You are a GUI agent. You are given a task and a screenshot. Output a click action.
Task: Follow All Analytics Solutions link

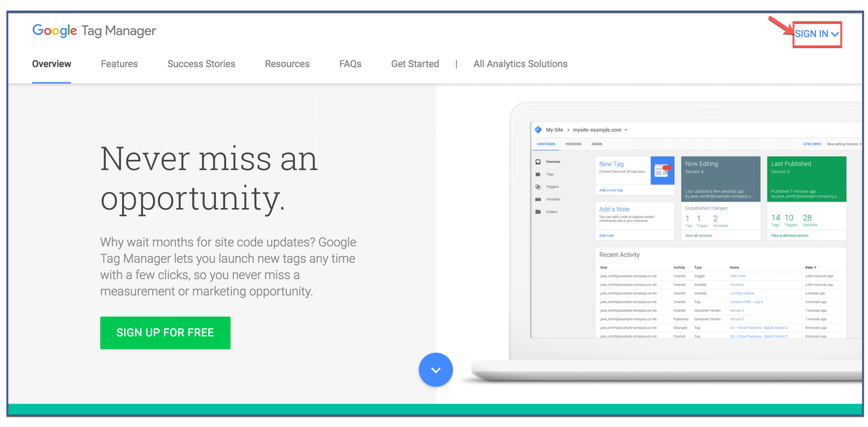pyautogui.click(x=520, y=64)
